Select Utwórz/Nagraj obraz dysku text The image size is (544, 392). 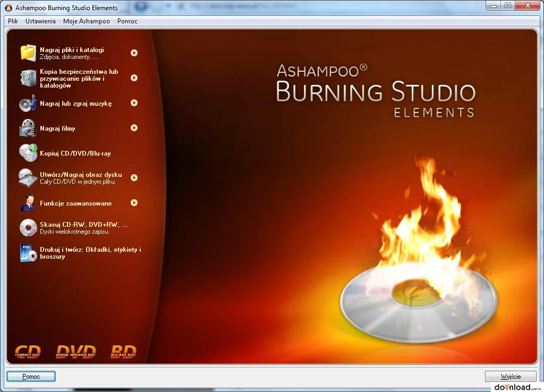coord(81,175)
